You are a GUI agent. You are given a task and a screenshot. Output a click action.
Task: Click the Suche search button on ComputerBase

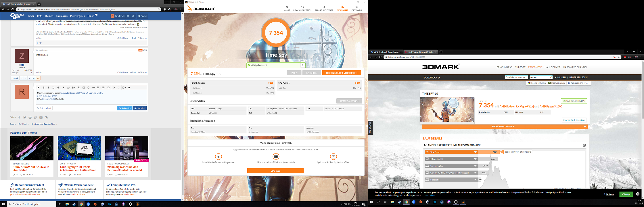click(142, 16)
